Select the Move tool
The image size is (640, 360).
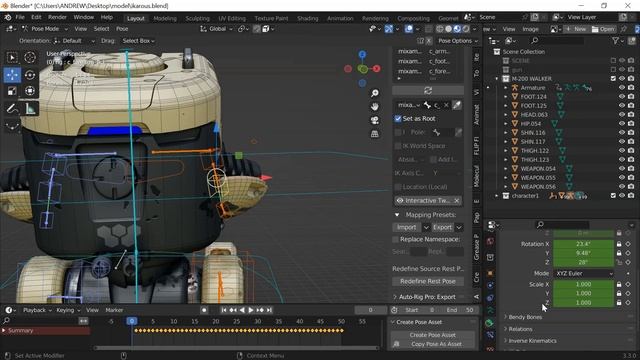click(x=12, y=75)
